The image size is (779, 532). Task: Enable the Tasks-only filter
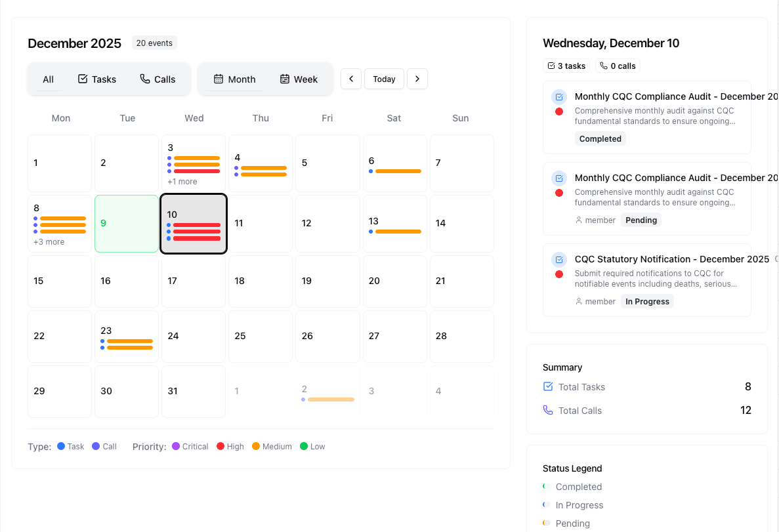click(x=97, y=79)
